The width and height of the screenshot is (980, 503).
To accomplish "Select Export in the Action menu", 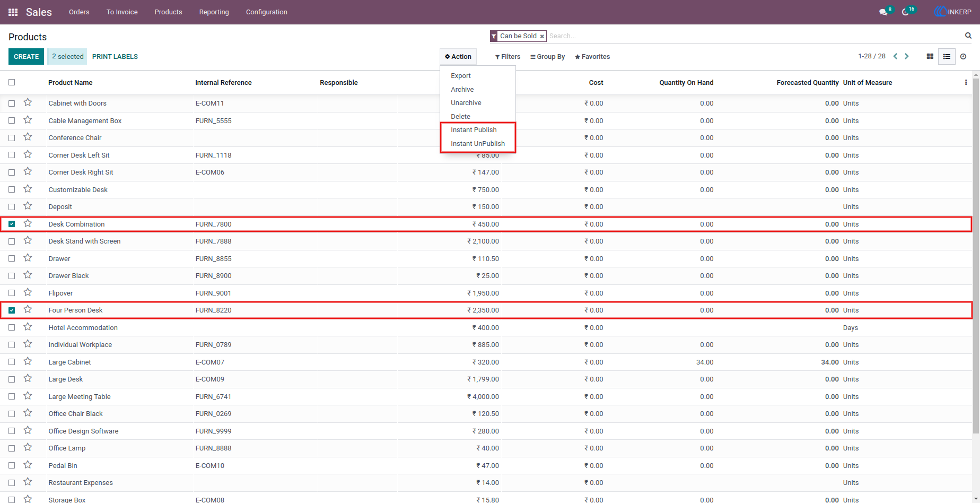I will coord(461,76).
